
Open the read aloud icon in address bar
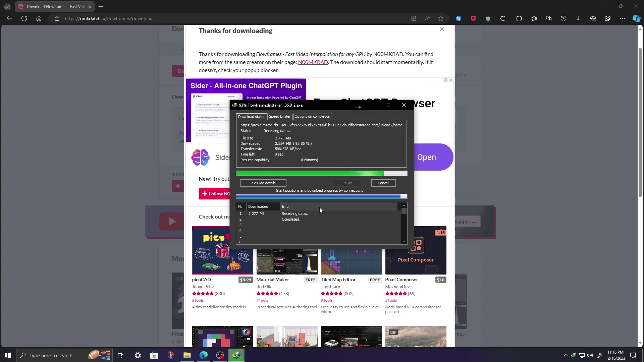pyautogui.click(x=427, y=18)
